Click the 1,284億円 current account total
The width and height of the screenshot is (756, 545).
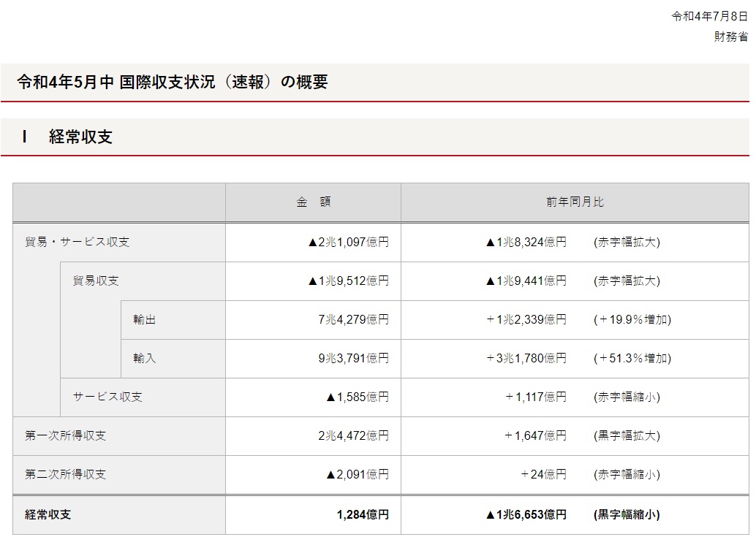(363, 514)
